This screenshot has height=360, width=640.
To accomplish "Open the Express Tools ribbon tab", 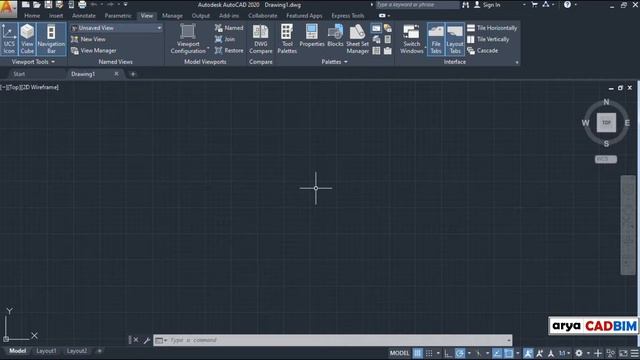I will (x=347, y=16).
